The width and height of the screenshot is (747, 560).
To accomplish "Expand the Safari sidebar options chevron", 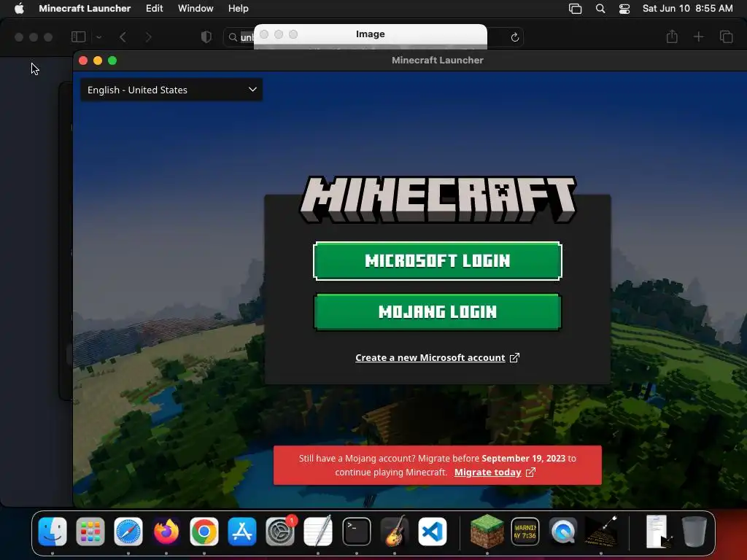I will [x=99, y=36].
